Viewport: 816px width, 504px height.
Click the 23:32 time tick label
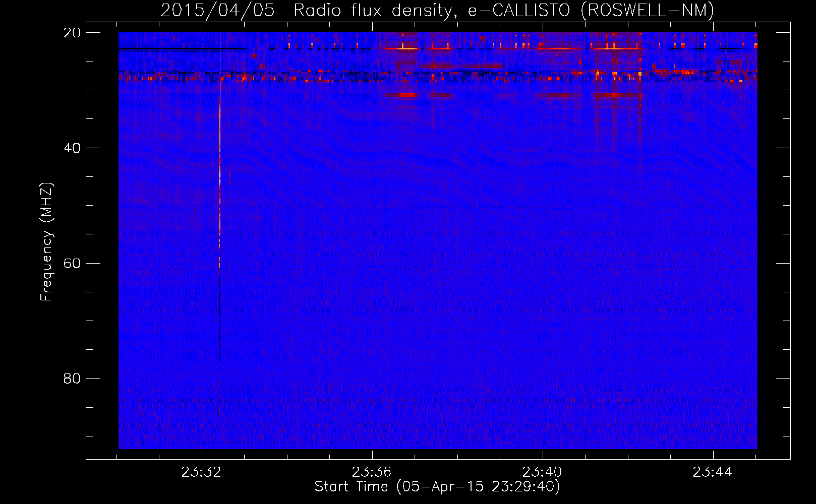click(202, 472)
